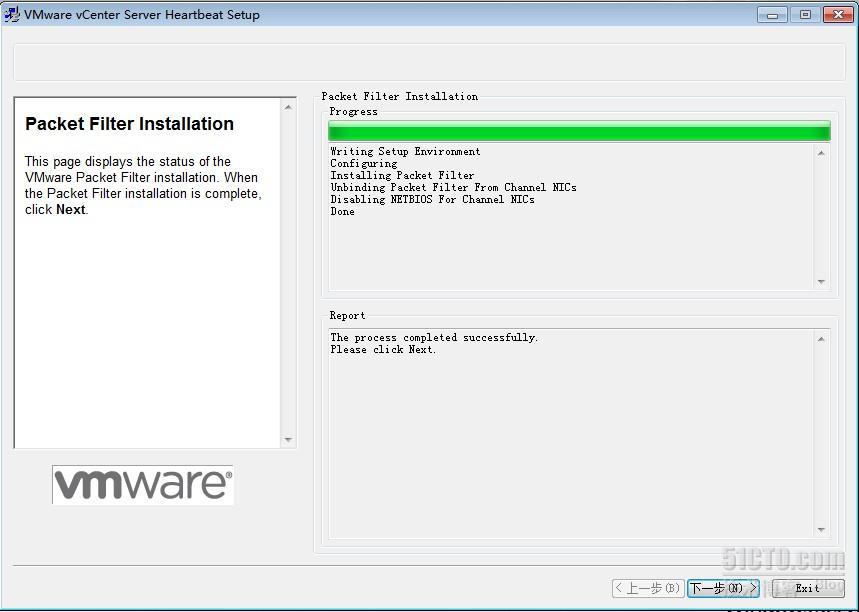Maximize the Heartbeat Setup window

[805, 14]
